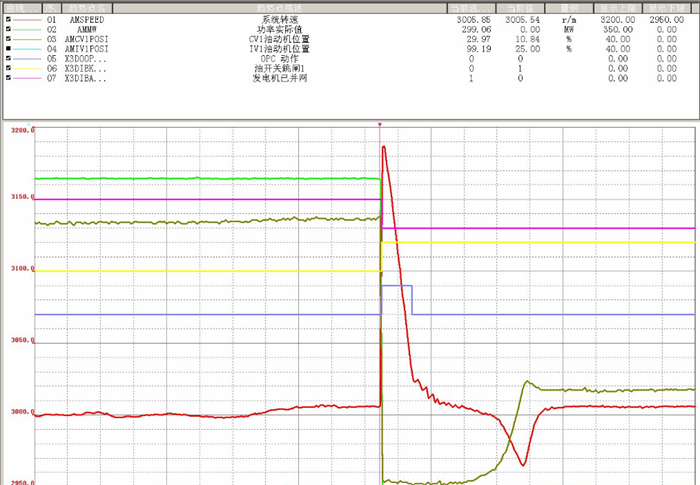
Task: Toggle checkbox for row 05 X3DOOP
Action: (9, 58)
